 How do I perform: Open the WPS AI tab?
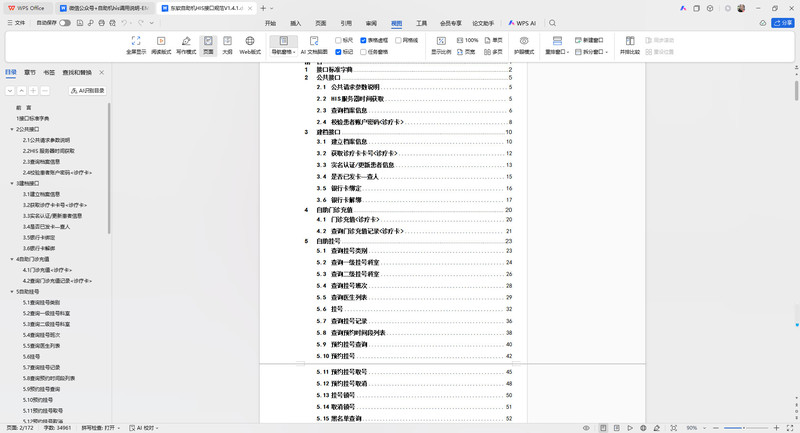click(x=522, y=23)
